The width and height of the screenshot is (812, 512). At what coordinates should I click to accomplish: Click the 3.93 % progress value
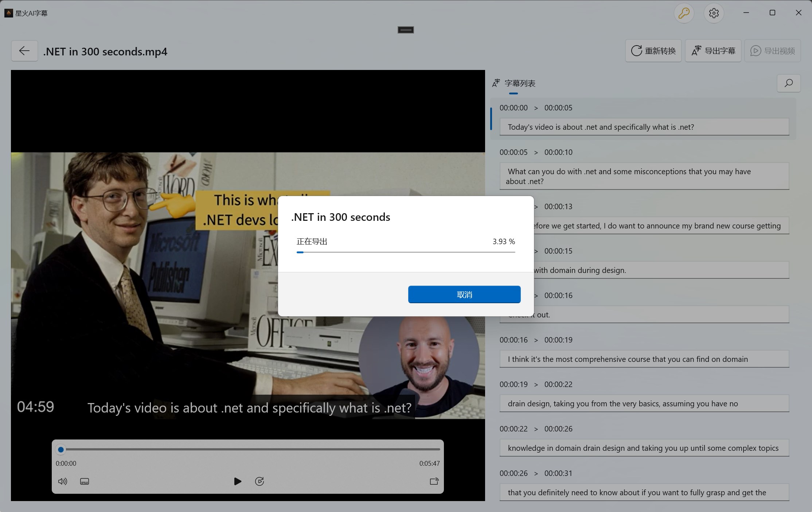coord(504,242)
